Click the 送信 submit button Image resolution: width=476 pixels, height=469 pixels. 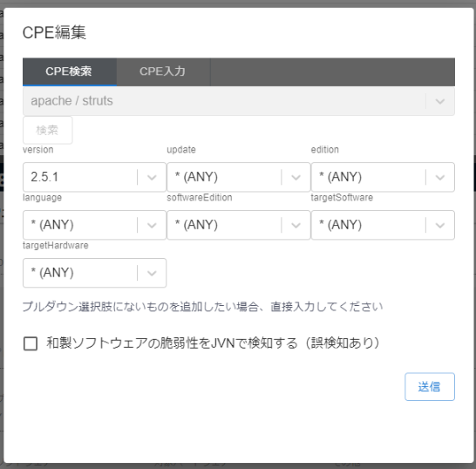coord(430,387)
